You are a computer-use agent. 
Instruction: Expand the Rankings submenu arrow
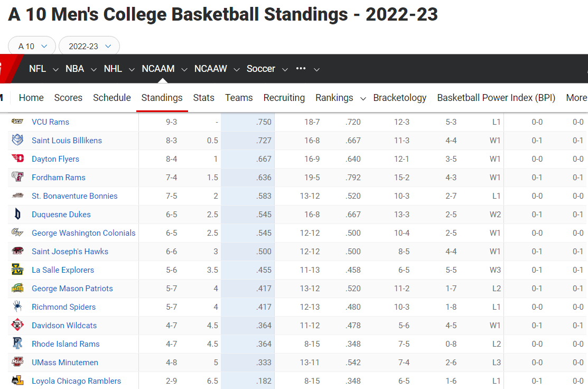(x=363, y=98)
